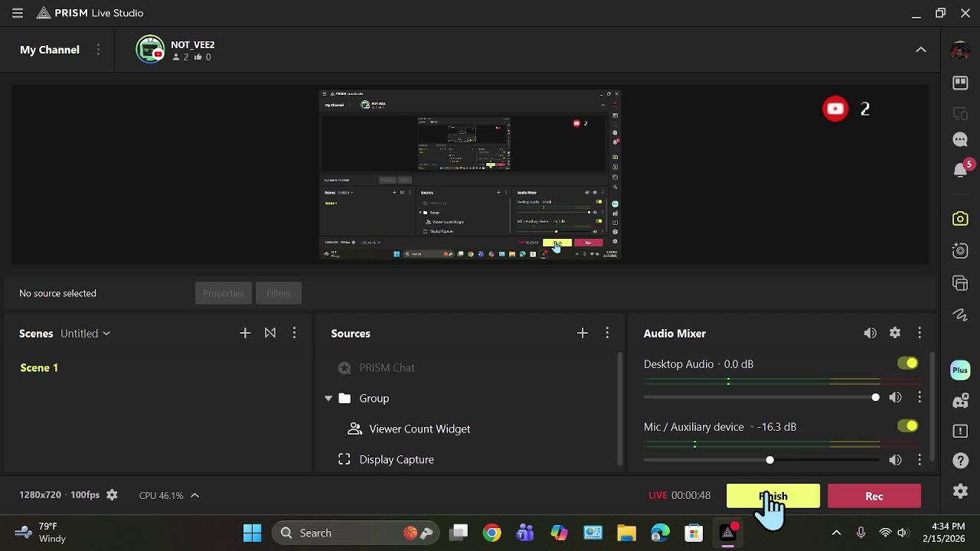Open the chat bubble icon in sidebar
980x551 pixels.
[x=960, y=140]
